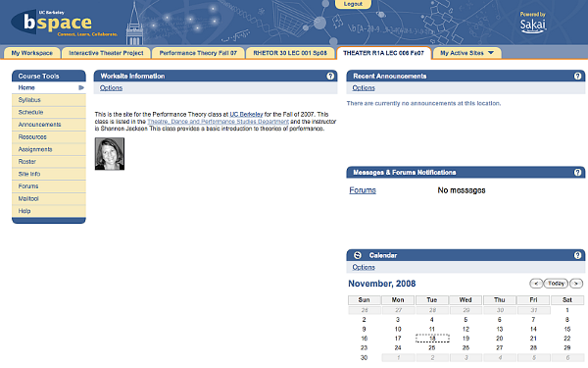Image resolution: width=588 pixels, height=368 pixels.
Task: Open the My Workspace tab
Action: pos(32,53)
